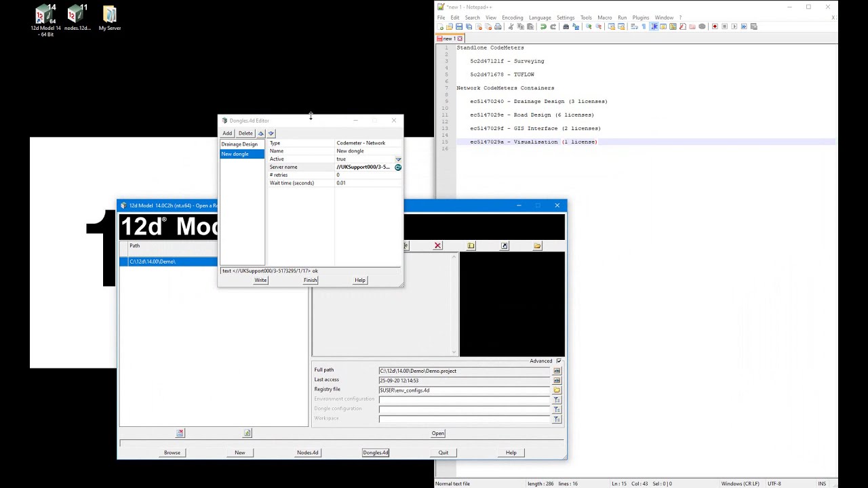Click the Dongles.4d button
The height and width of the screenshot is (488, 868).
(376, 453)
